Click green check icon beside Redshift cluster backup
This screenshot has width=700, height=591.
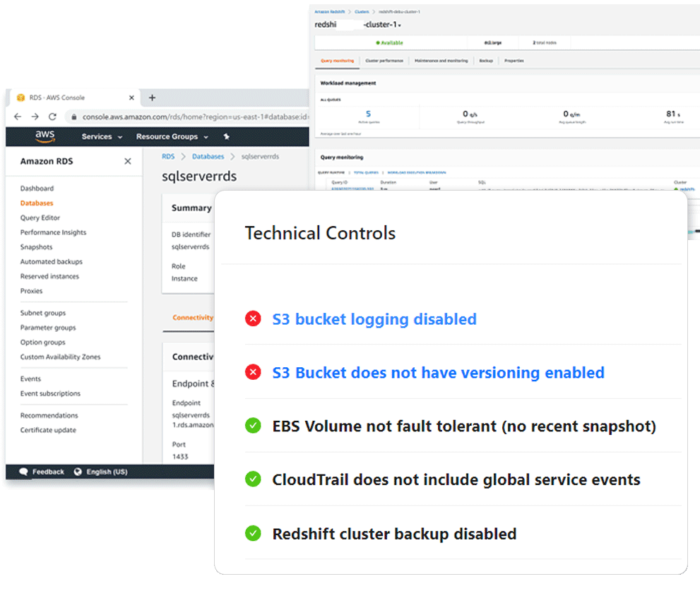(x=253, y=533)
